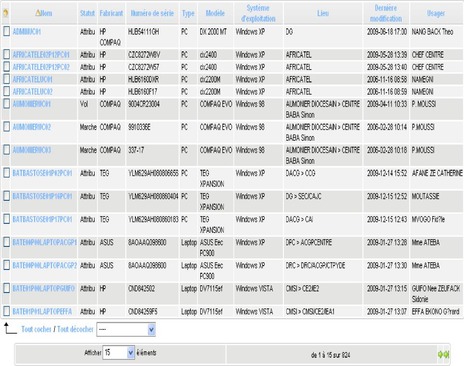Check the box for AFRICATELE02P12PC01
The height and width of the screenshot is (366, 464).
tap(6, 54)
